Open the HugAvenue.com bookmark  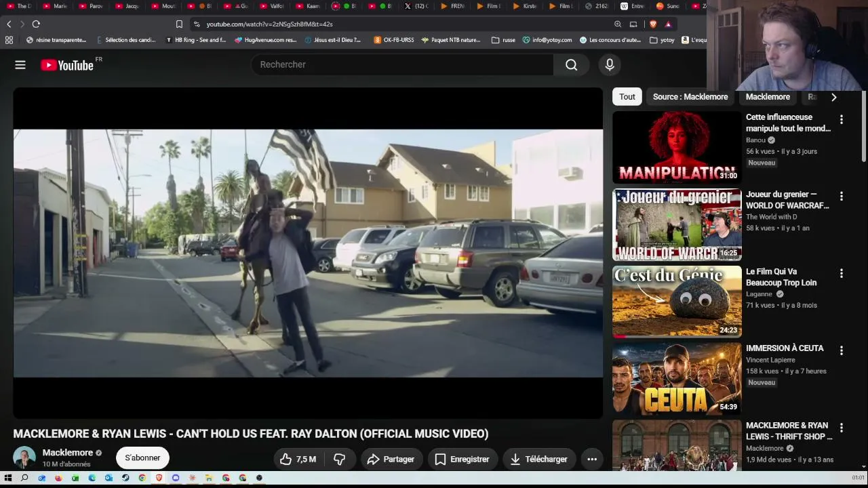[266, 40]
